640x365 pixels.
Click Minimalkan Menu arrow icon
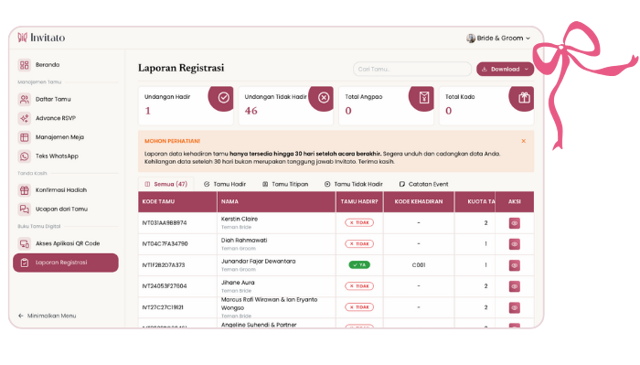pyautogui.click(x=21, y=316)
